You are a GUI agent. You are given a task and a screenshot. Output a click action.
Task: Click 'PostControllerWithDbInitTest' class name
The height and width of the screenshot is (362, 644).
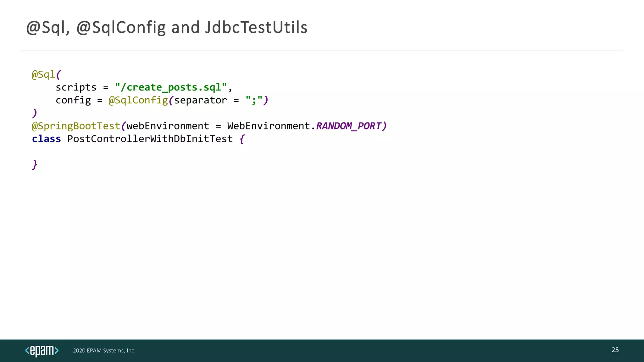pos(150,139)
